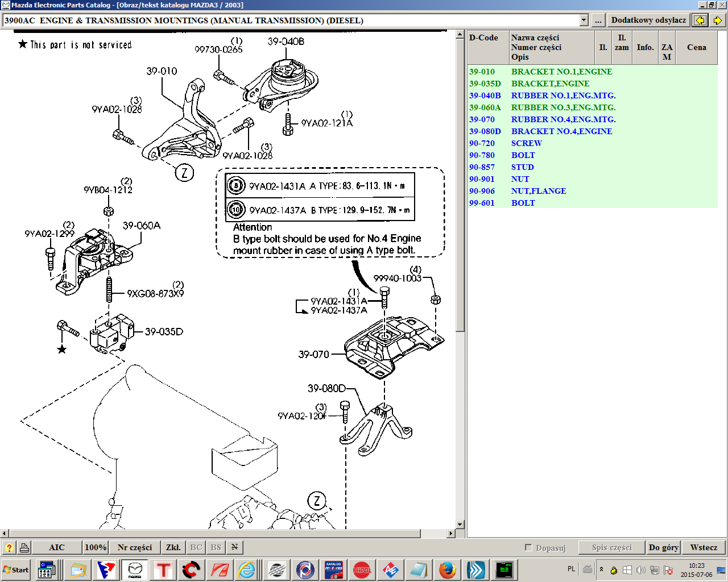Click the ellipsis button beside title dropdown

point(598,20)
